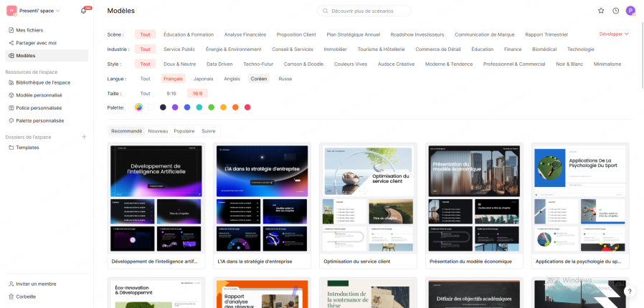Select Techno-Futur style filter
Viewport: 644px width, 308px height.
click(x=258, y=64)
